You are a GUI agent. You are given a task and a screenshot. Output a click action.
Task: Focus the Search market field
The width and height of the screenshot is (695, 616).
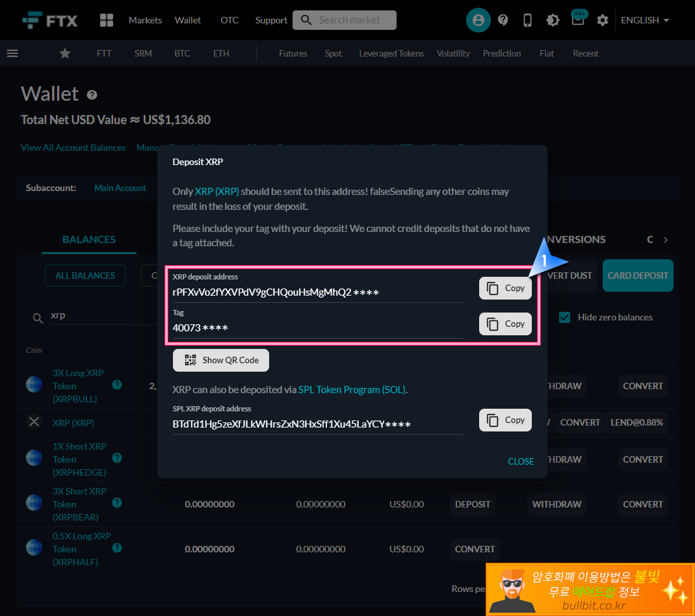(x=345, y=20)
